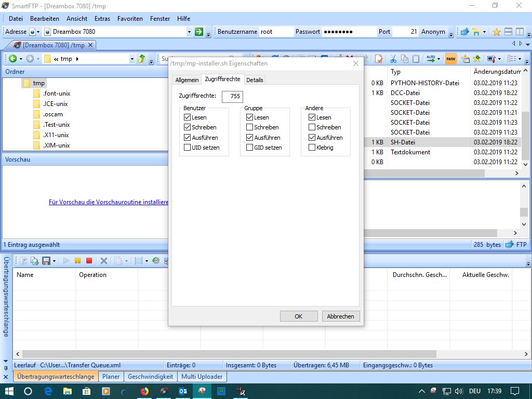This screenshot has height=399, width=532.
Task: Enable UID setzen checkbox
Action: pyautogui.click(x=188, y=148)
